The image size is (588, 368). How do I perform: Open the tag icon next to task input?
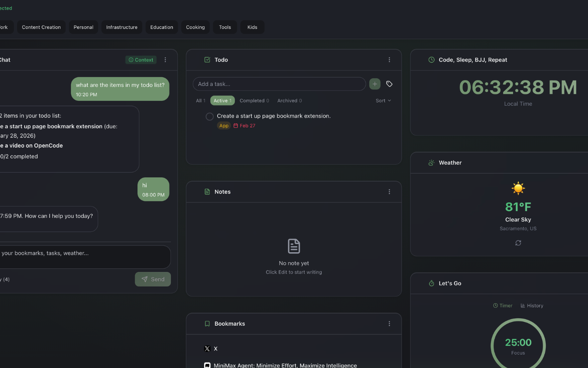click(x=389, y=84)
